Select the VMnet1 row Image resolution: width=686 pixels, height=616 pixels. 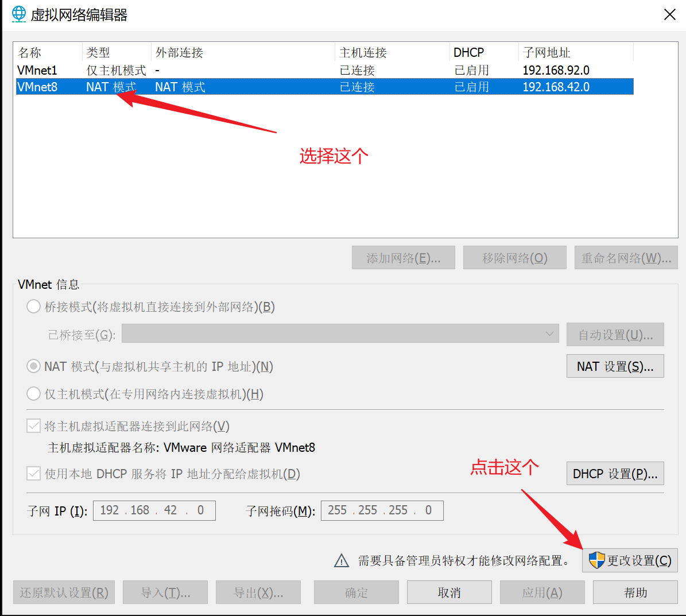324,70
